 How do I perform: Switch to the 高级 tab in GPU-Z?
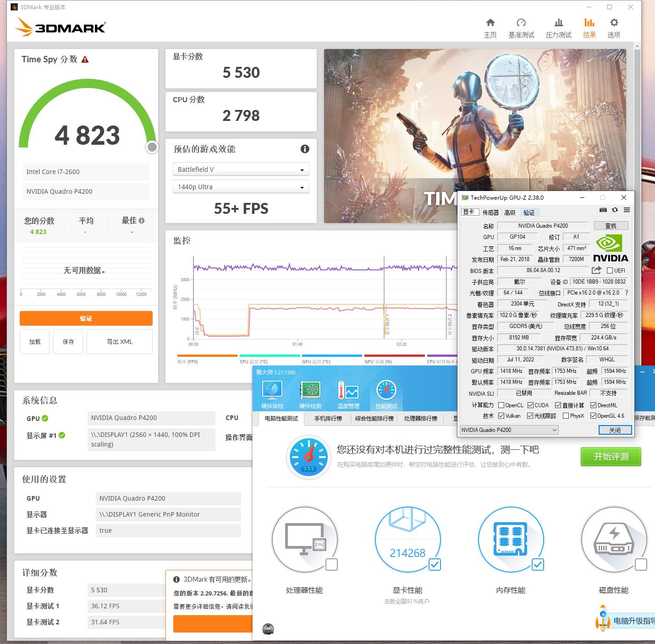[510, 212]
